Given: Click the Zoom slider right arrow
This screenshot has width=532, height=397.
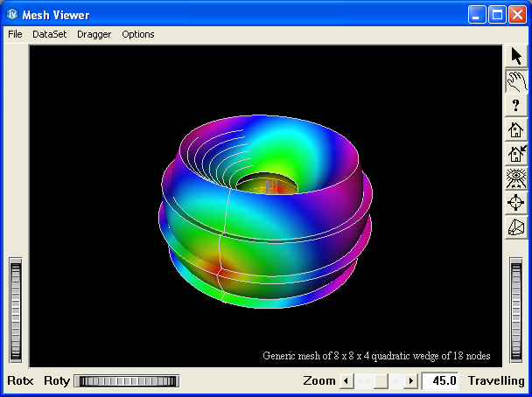Looking at the screenshot, I should [x=410, y=381].
